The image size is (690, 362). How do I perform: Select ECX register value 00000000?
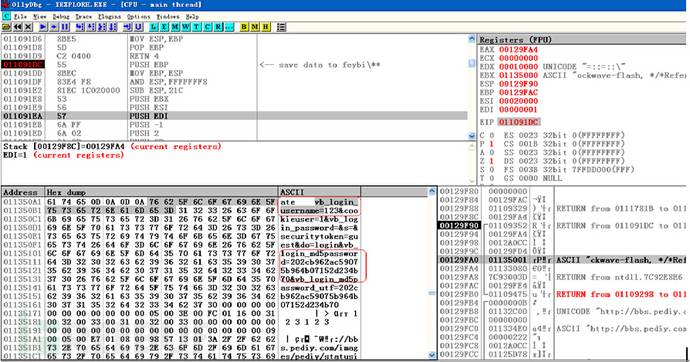[518, 58]
